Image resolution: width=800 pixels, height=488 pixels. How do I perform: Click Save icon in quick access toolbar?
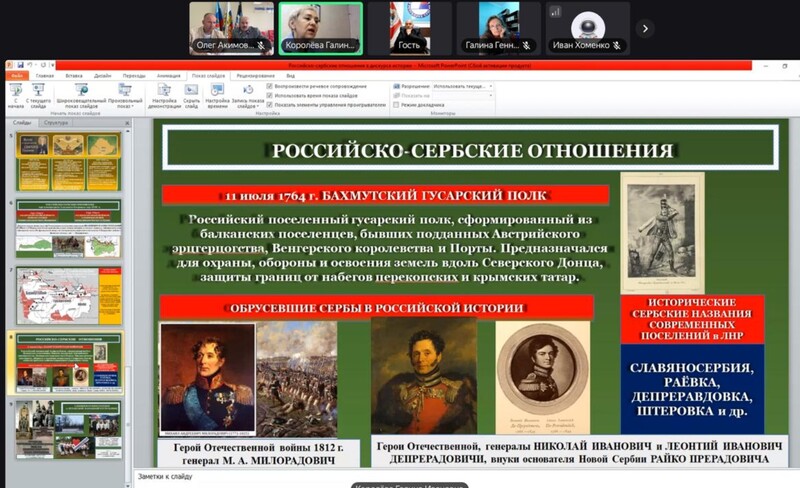coord(20,65)
